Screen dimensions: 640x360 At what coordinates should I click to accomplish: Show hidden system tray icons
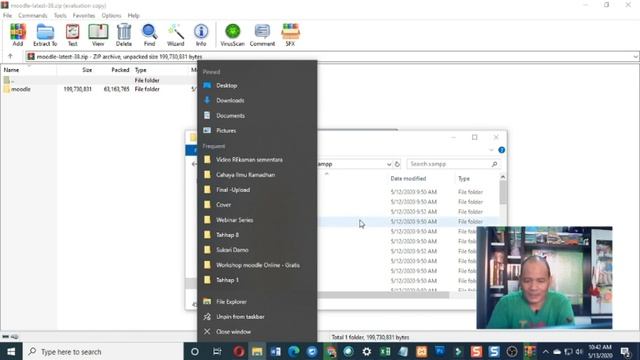coord(545,351)
